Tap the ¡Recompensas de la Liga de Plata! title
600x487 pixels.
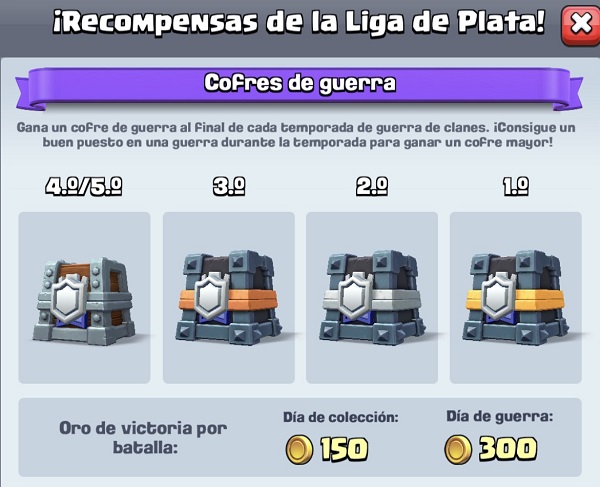(299, 22)
